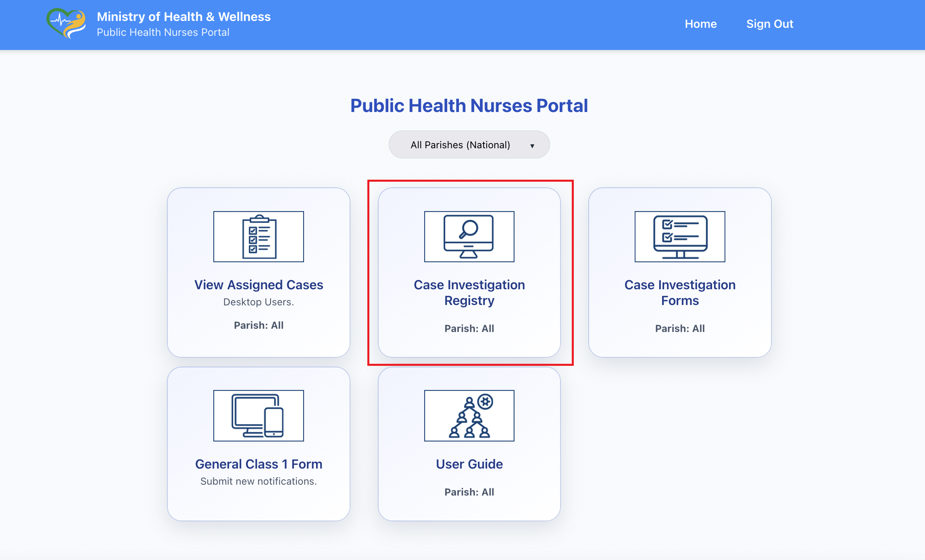The height and width of the screenshot is (560, 925).
Task: Open View Assigned Cases title link
Action: pyautogui.click(x=258, y=285)
